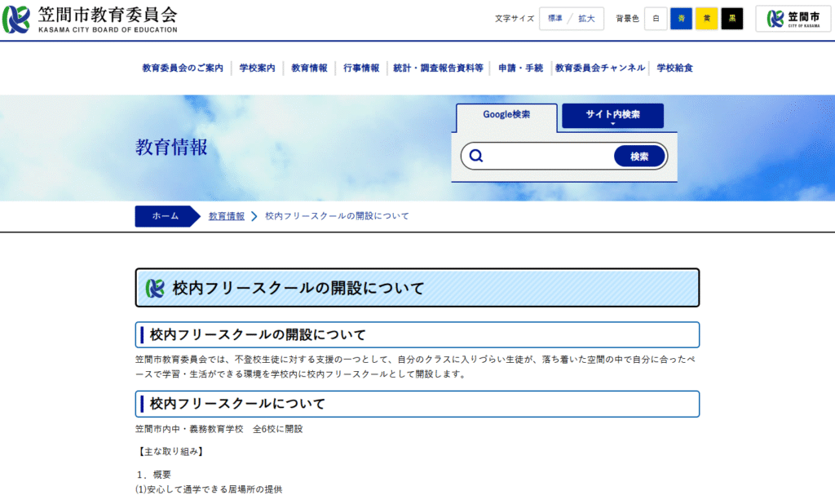Open 教育委員会のご案内 menu
The width and height of the screenshot is (835, 504).
click(183, 69)
